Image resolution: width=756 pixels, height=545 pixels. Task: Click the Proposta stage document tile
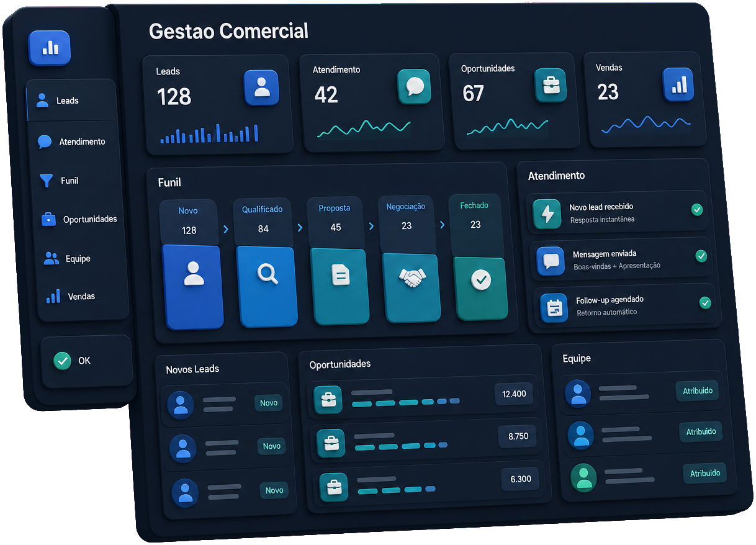coord(340,286)
